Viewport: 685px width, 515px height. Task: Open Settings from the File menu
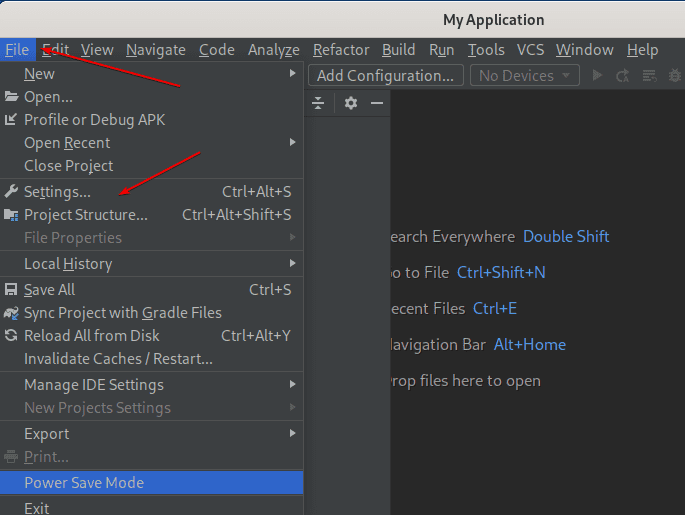coord(57,192)
